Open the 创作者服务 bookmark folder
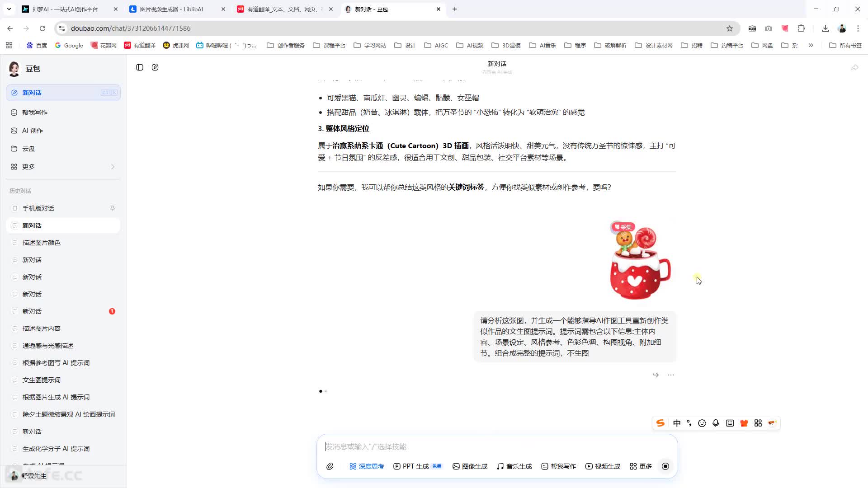The height and width of the screenshot is (488, 868). click(x=286, y=45)
